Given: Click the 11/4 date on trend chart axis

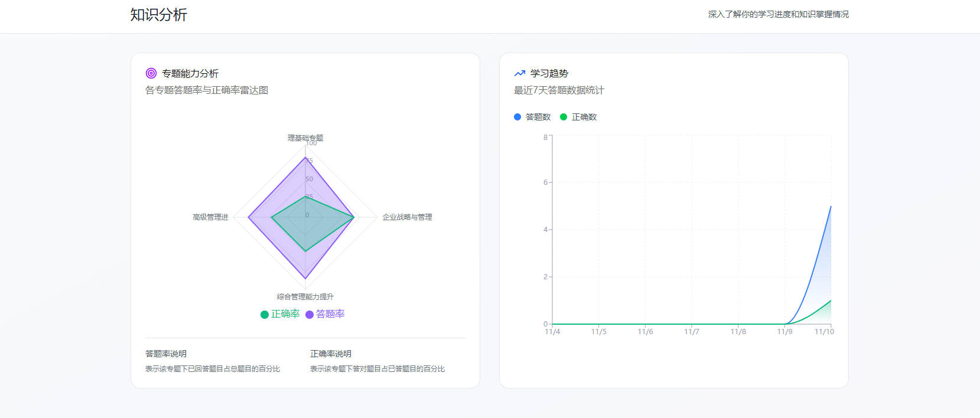Looking at the screenshot, I should pos(552,332).
